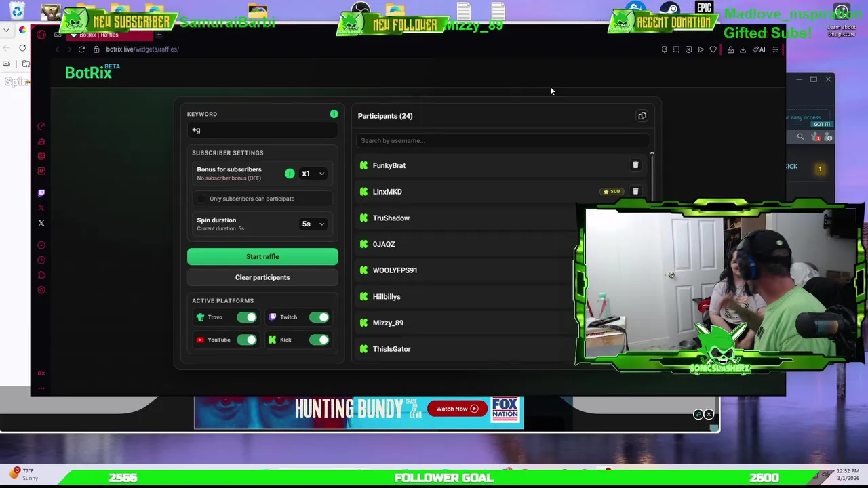The image size is (868, 488).
Task: Select participant WOOLYFPS91
Action: pyautogui.click(x=395, y=270)
